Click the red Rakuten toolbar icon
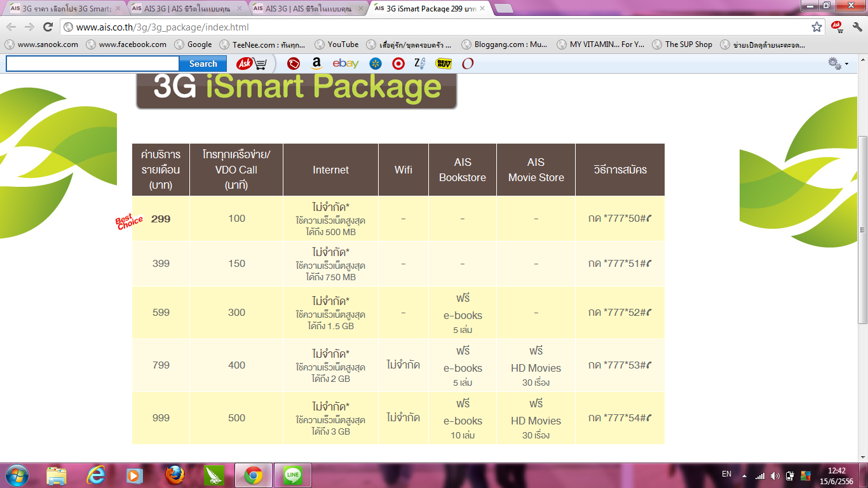 coord(293,64)
